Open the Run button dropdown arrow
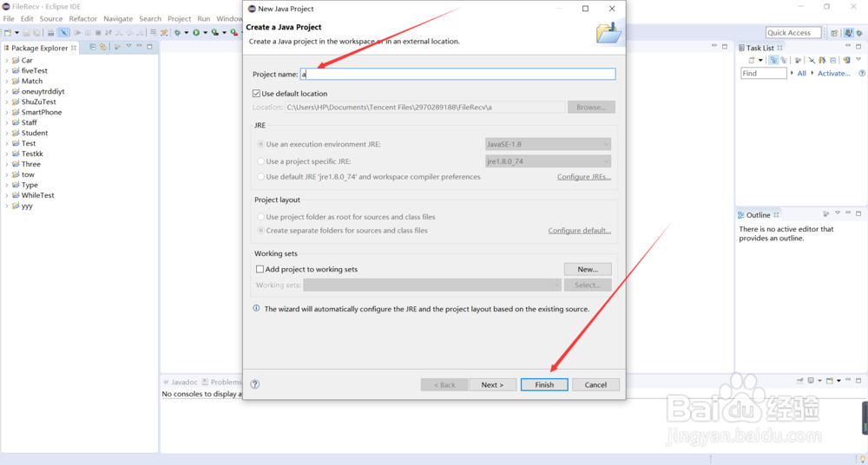This screenshot has width=868, height=465. click(206, 33)
